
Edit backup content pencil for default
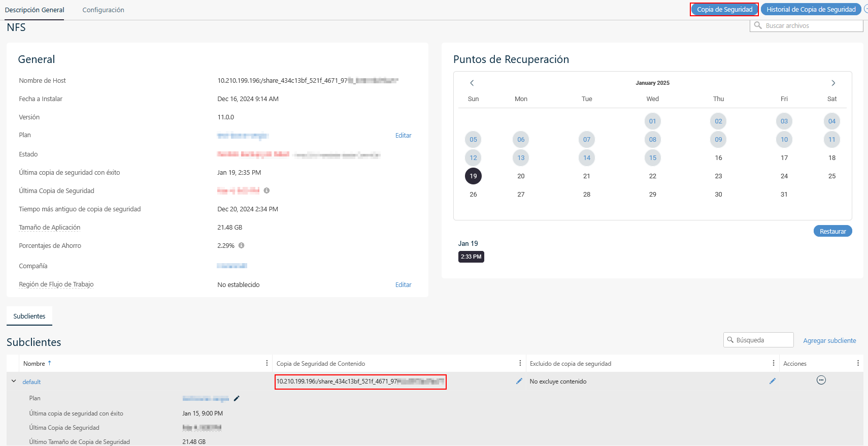[519, 381]
